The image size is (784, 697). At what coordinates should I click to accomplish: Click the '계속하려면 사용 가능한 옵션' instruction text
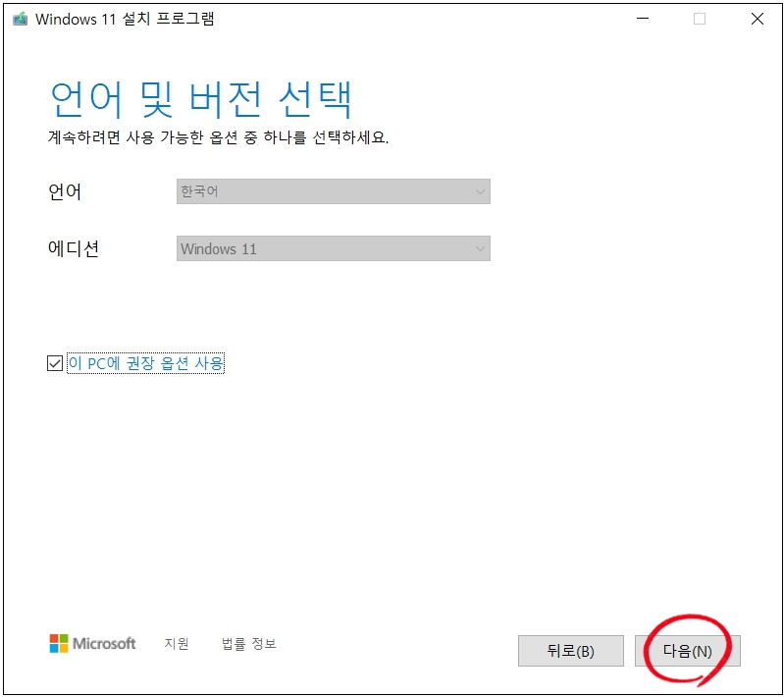pos(218,137)
